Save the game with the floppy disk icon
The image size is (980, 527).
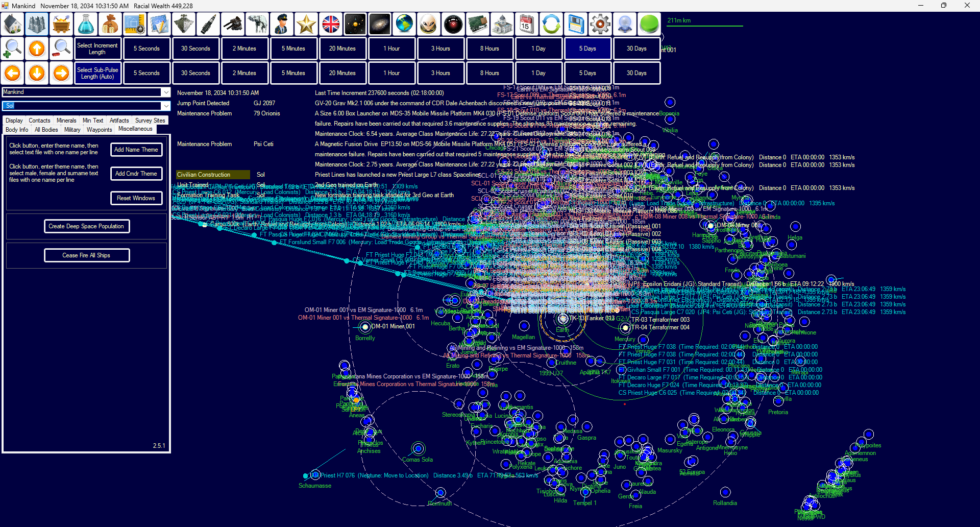click(576, 24)
